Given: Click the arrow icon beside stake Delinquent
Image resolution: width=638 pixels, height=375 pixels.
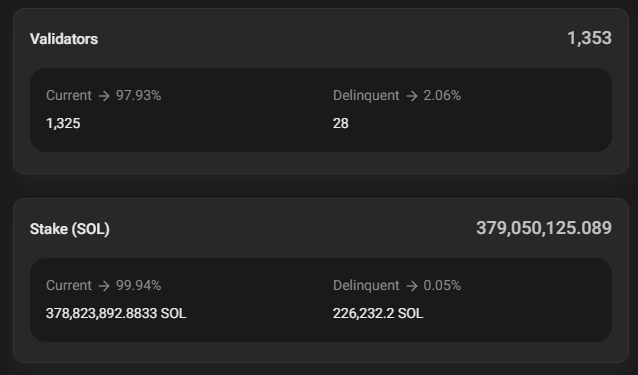Looking at the screenshot, I should (412, 286).
